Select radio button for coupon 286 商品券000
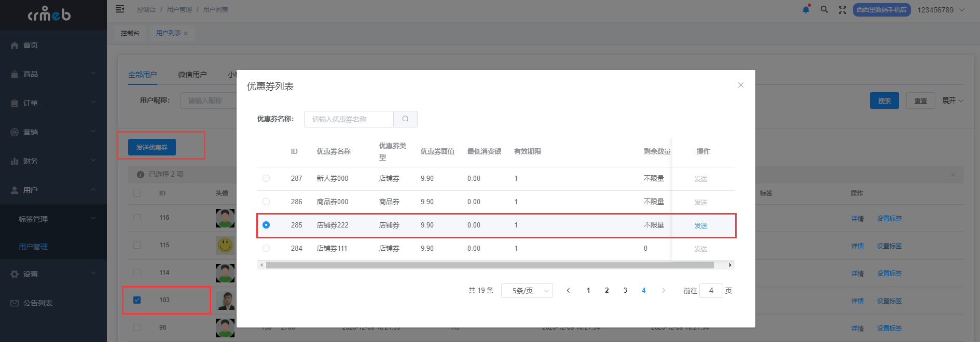The height and width of the screenshot is (342, 980). (x=266, y=202)
